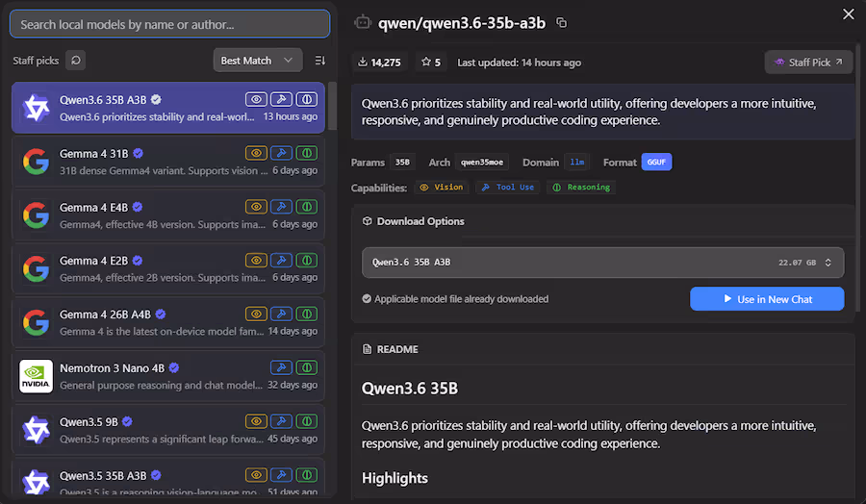Click the reasoning icon on Qwen3.5 35B A3B
Image resolution: width=866 pixels, height=504 pixels.
click(x=307, y=475)
